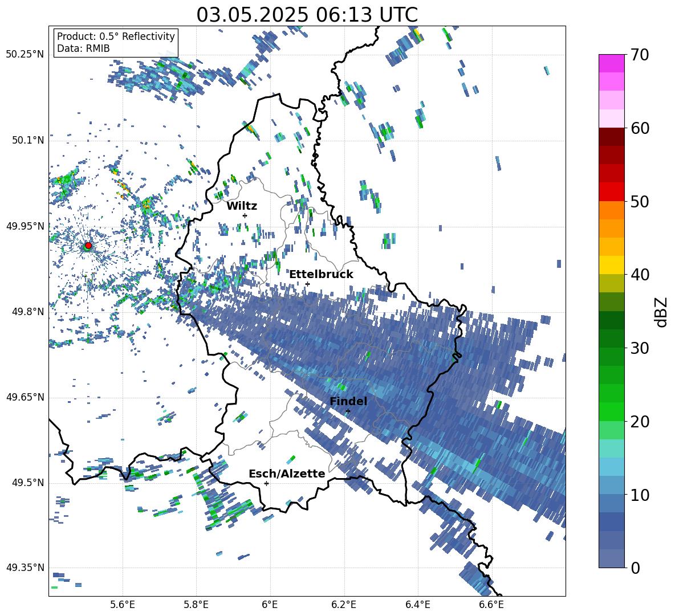Click the 49.65°N latitude label

[x=25, y=397]
